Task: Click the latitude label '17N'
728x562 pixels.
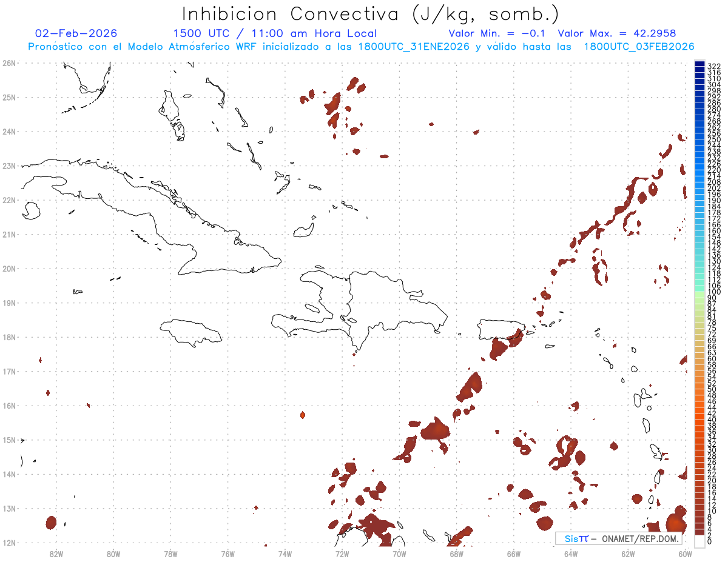Action: [8, 371]
